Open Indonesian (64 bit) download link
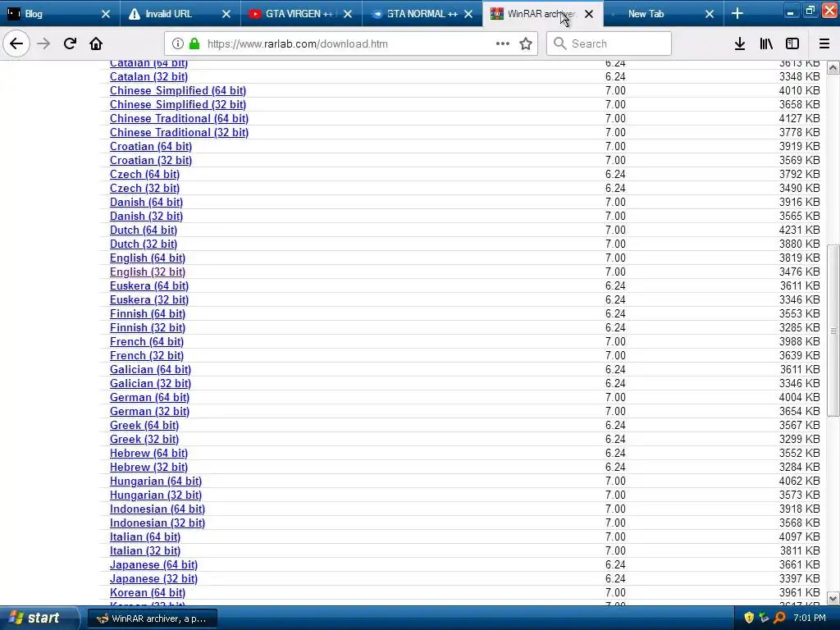The height and width of the screenshot is (630, 840). (157, 509)
